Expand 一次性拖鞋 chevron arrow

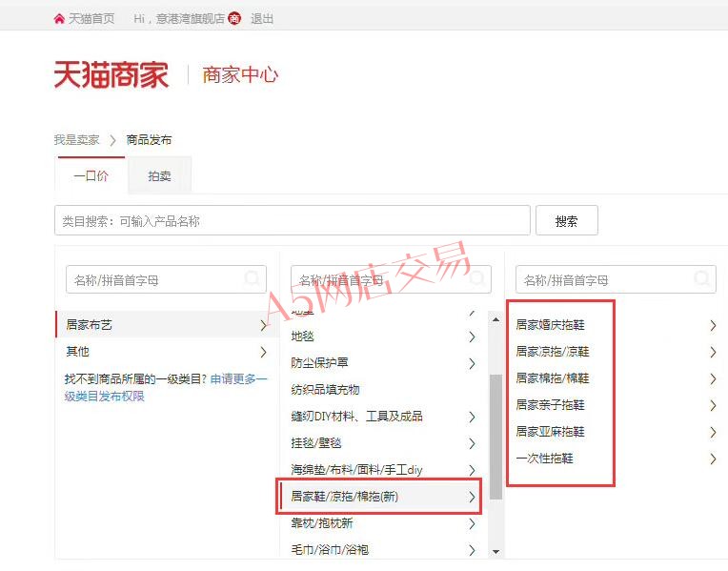713,459
